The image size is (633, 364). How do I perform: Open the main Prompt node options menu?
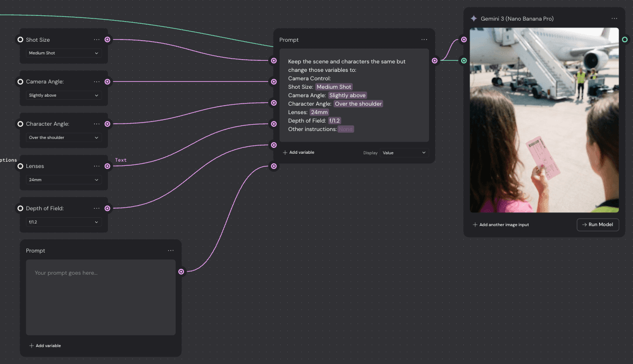pos(424,40)
